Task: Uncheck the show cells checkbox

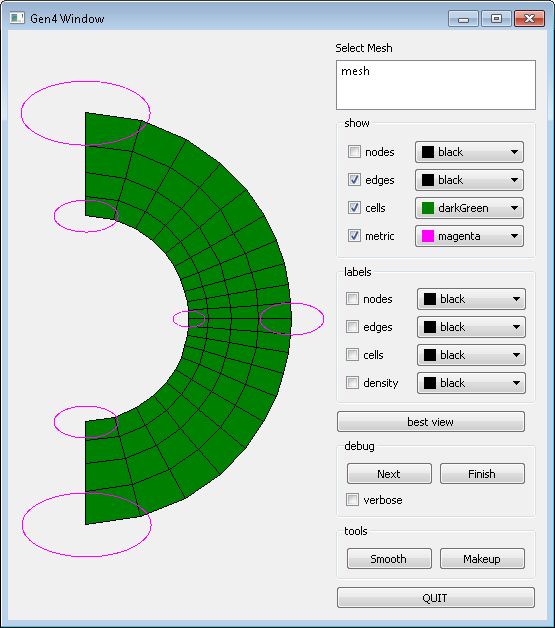Action: (354, 208)
